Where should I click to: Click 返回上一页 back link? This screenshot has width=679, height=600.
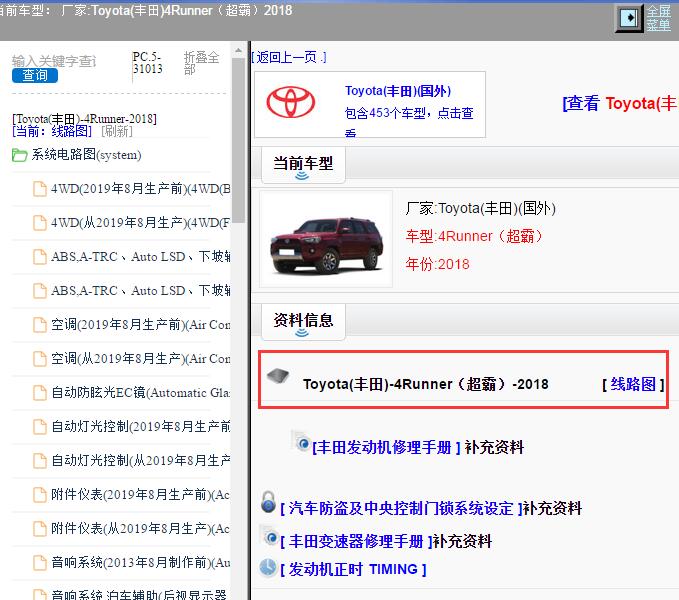(289, 57)
